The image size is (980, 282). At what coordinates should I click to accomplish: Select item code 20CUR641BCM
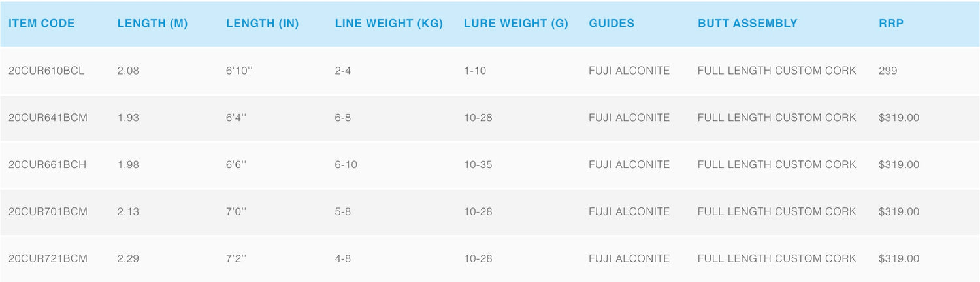[48, 118]
